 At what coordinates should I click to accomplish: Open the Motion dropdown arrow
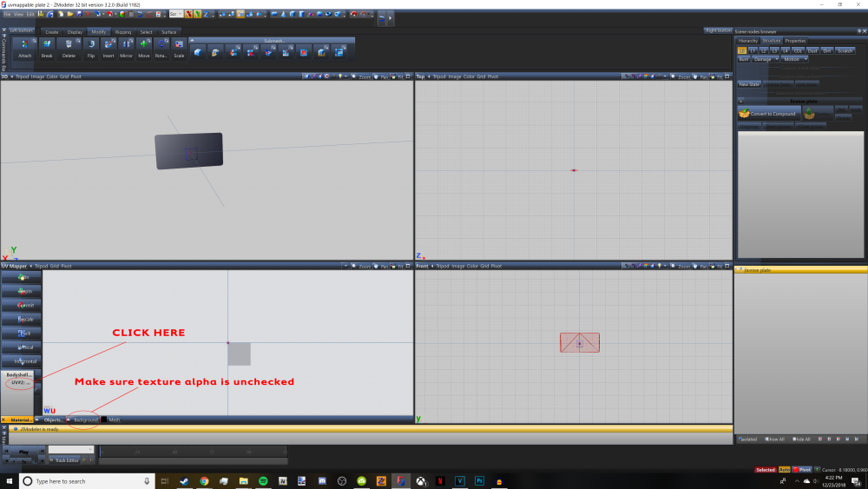[x=806, y=59]
